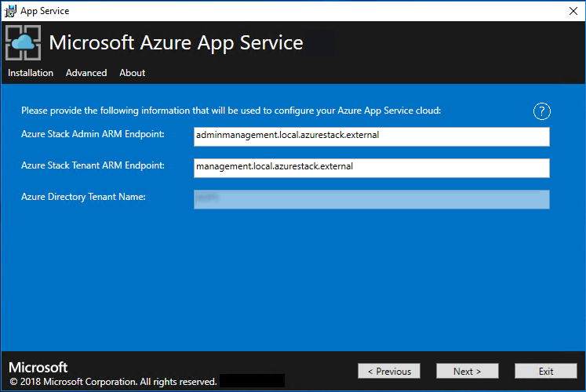Open the Installation menu
Viewport: 586px width, 392px height.
coord(31,73)
